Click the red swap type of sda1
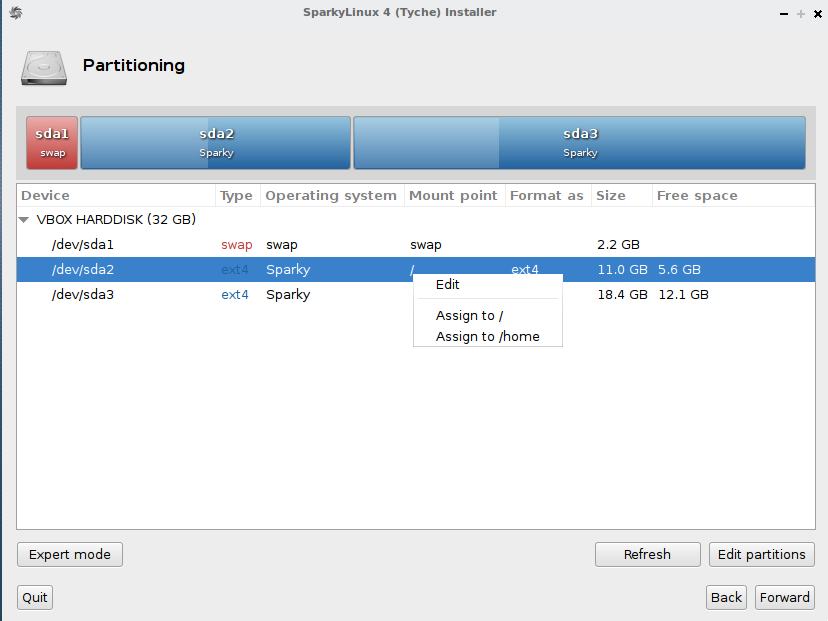Viewport: 828px width, 621px height. point(237,245)
